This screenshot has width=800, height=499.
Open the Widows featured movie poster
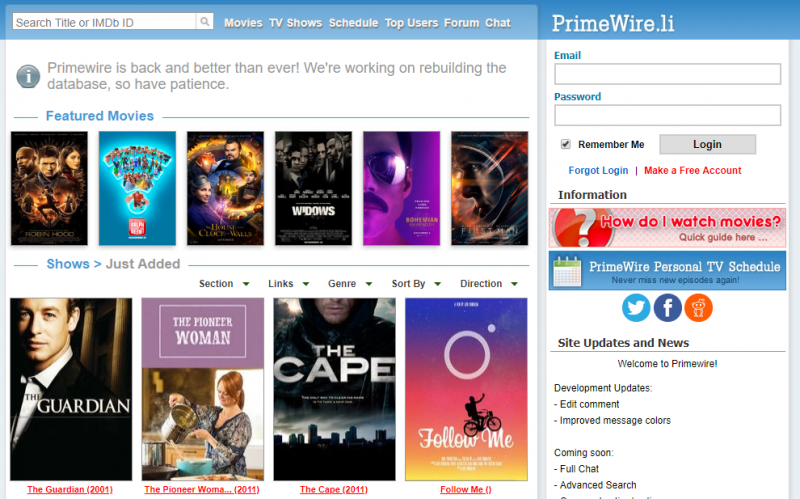[x=313, y=188]
